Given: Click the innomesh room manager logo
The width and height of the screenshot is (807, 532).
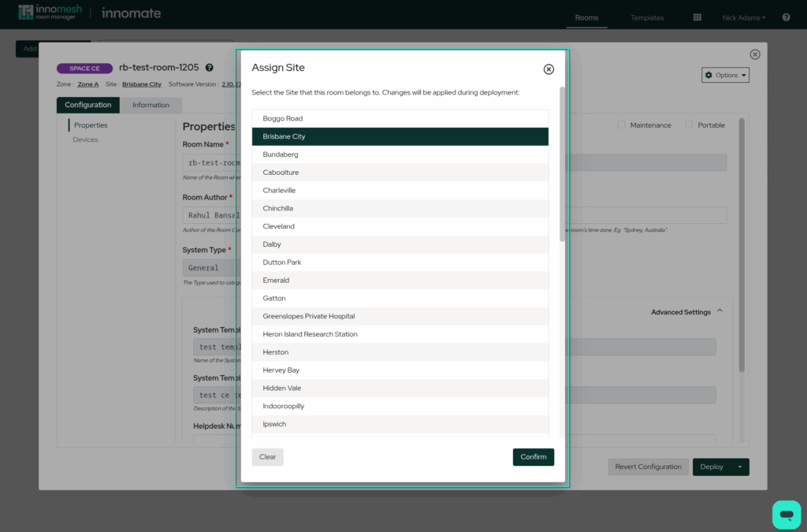Looking at the screenshot, I should click(x=48, y=13).
